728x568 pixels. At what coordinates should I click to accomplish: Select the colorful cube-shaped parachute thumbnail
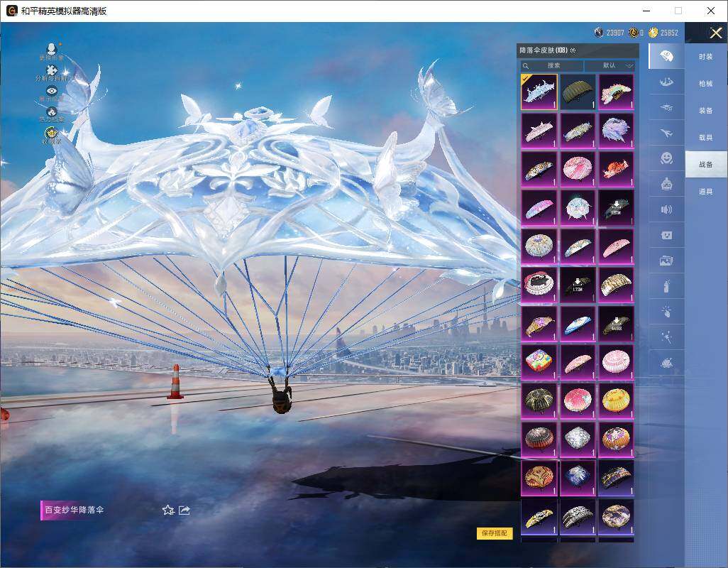pyautogui.click(x=539, y=362)
